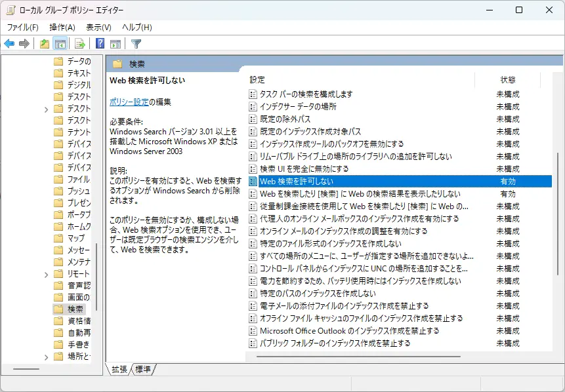Click the policy list vertical scrollbar
The width and height of the screenshot is (565, 392).
pyautogui.click(x=558, y=214)
